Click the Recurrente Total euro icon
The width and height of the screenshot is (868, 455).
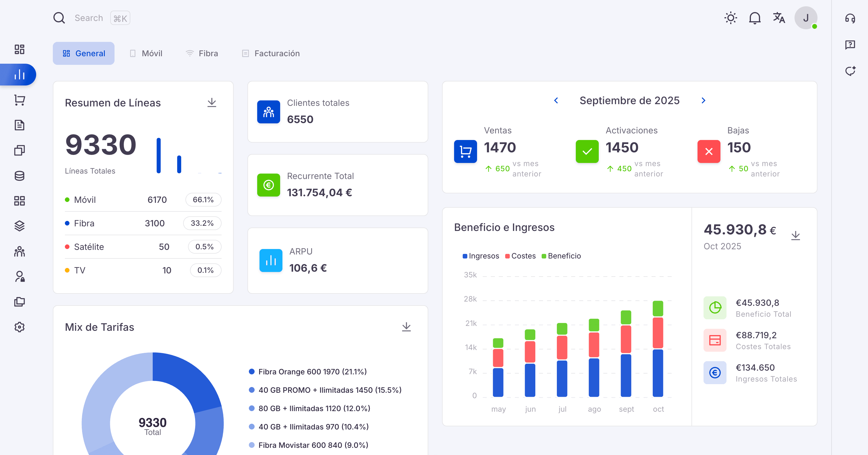269,185
